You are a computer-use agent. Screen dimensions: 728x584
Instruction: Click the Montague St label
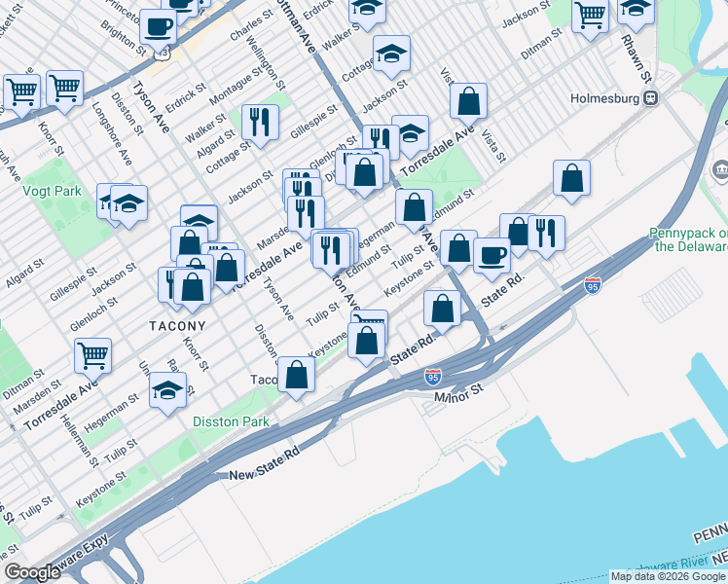tap(236, 86)
